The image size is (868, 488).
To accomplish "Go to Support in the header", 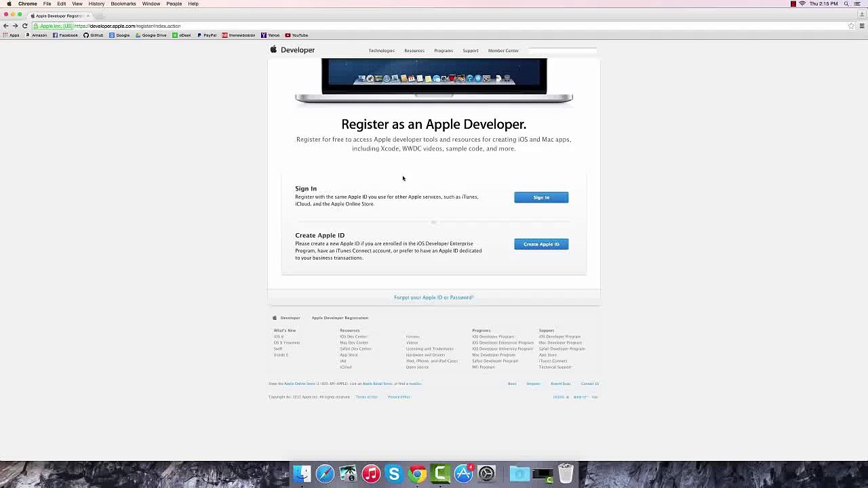I will [x=471, y=51].
